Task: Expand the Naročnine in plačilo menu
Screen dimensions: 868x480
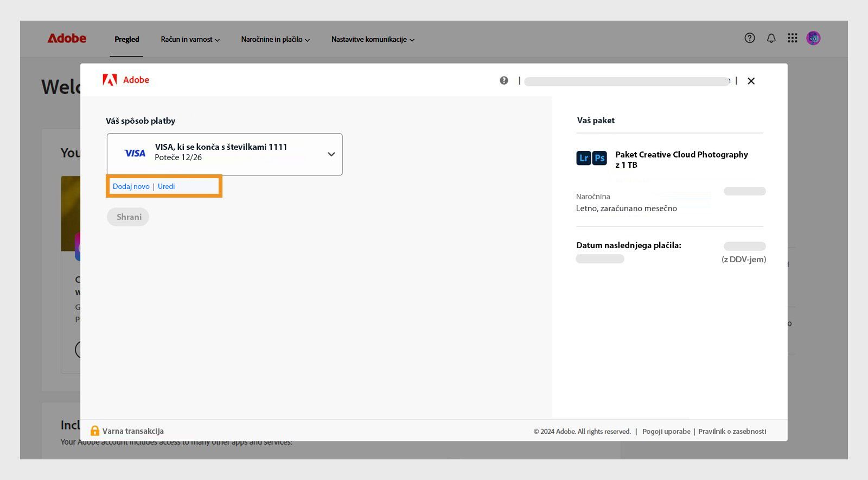Action: (275, 40)
